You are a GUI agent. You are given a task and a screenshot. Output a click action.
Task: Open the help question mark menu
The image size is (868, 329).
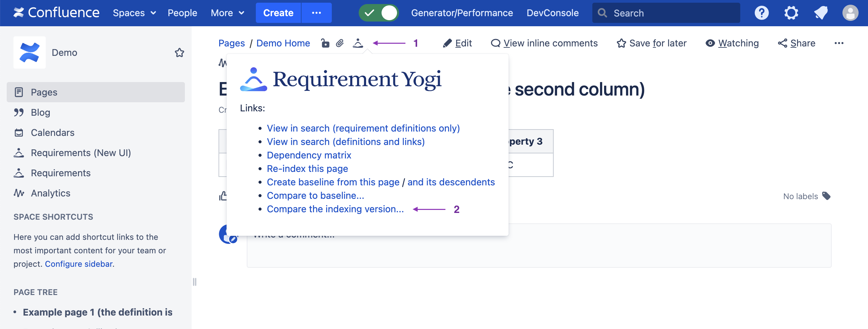[x=761, y=13]
